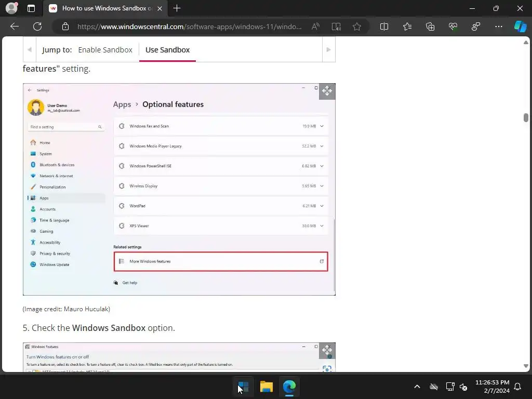This screenshot has width=532, height=399.
Task: Open Browser essentials heart icon
Action: (x=453, y=26)
